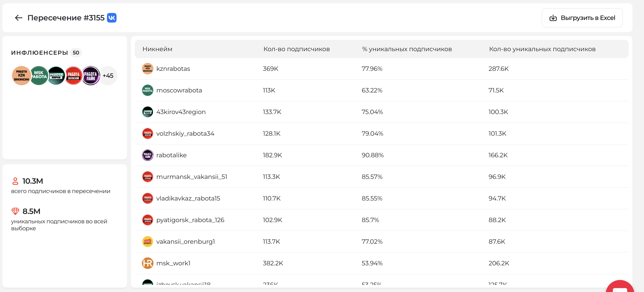Select unique percent 90.88% value
Screen dimensions: 644x292
pos(373,155)
